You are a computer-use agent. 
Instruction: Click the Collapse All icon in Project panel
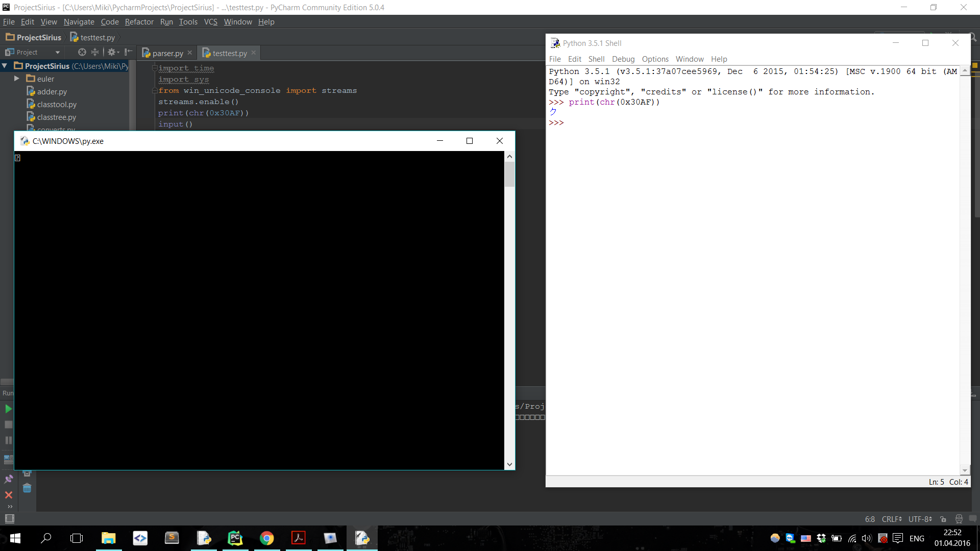click(95, 53)
